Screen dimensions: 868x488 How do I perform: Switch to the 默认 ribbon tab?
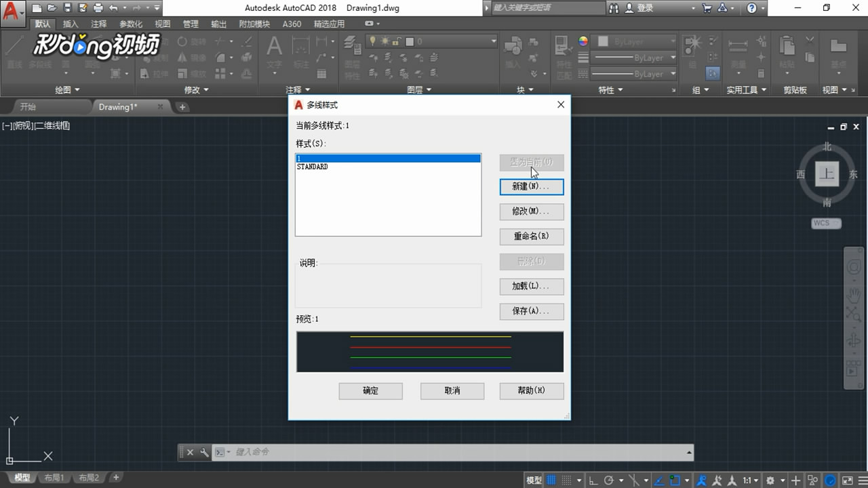click(x=43, y=24)
